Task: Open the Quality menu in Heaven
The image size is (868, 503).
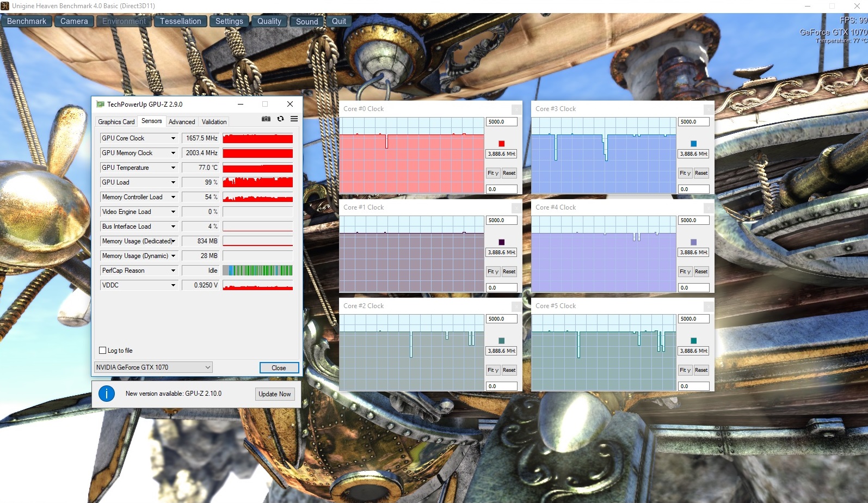Action: tap(269, 21)
